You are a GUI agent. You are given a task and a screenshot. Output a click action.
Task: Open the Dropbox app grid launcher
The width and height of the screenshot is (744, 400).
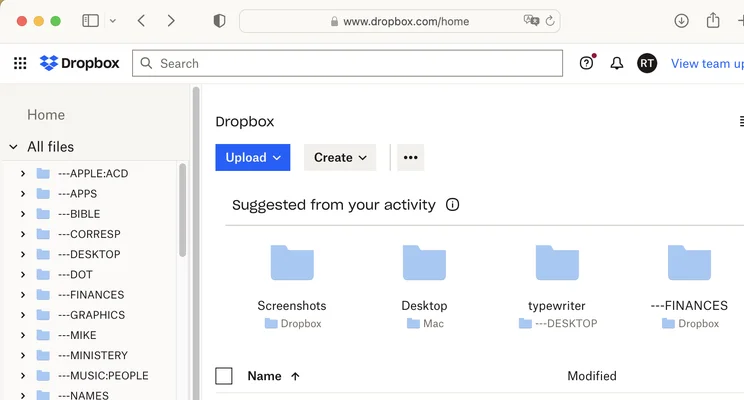[x=20, y=63]
